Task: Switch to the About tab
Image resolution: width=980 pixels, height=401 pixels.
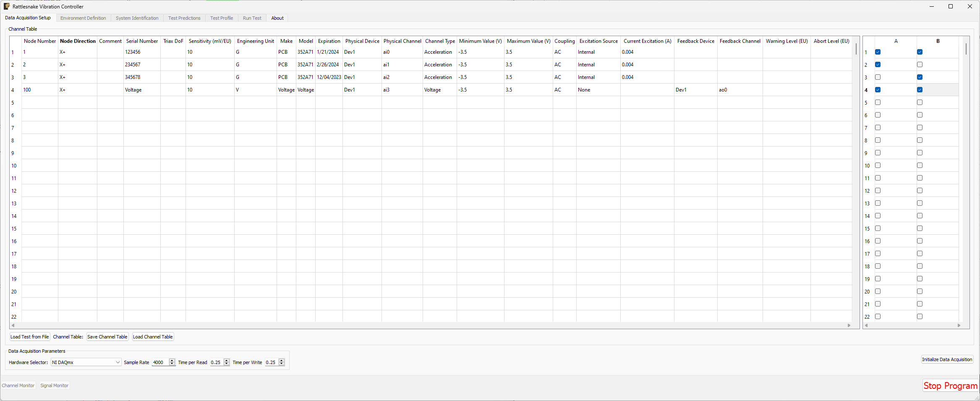Action: pos(277,18)
